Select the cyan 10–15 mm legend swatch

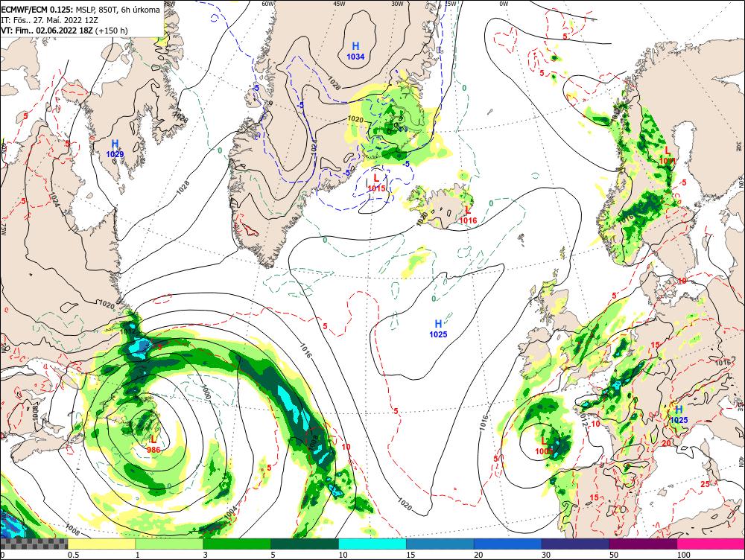click(x=372, y=544)
